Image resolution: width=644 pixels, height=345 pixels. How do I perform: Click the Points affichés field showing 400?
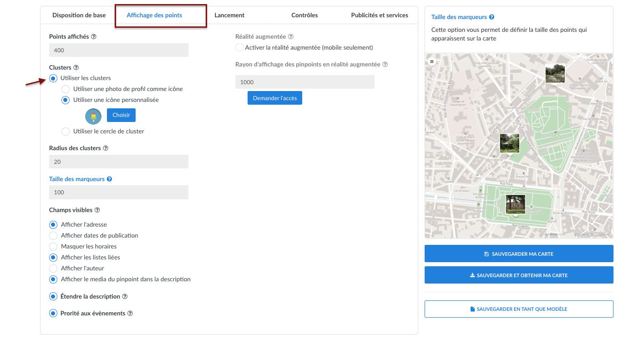[119, 51]
